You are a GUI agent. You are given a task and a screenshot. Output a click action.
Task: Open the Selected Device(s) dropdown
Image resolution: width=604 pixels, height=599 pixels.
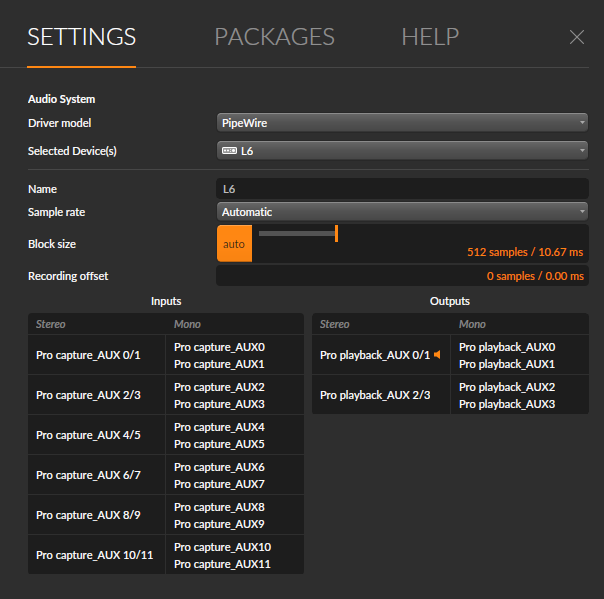402,151
